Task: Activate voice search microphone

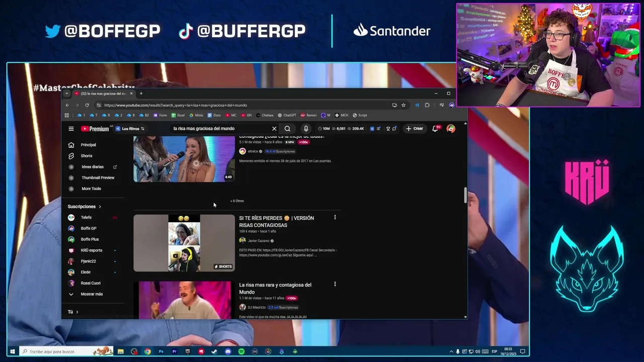Action: pyautogui.click(x=306, y=129)
